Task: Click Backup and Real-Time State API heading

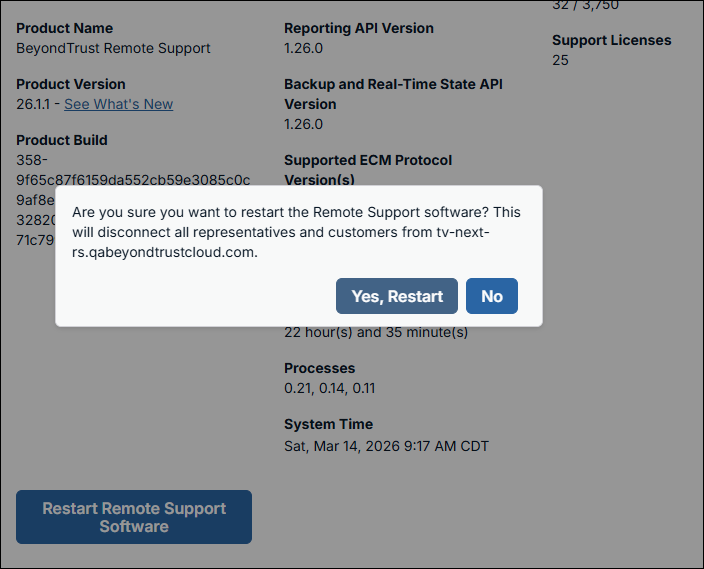Action: point(393,94)
